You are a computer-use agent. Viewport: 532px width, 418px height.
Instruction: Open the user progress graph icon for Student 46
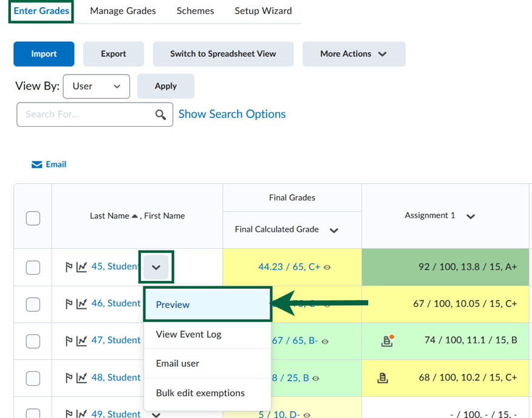coord(82,303)
